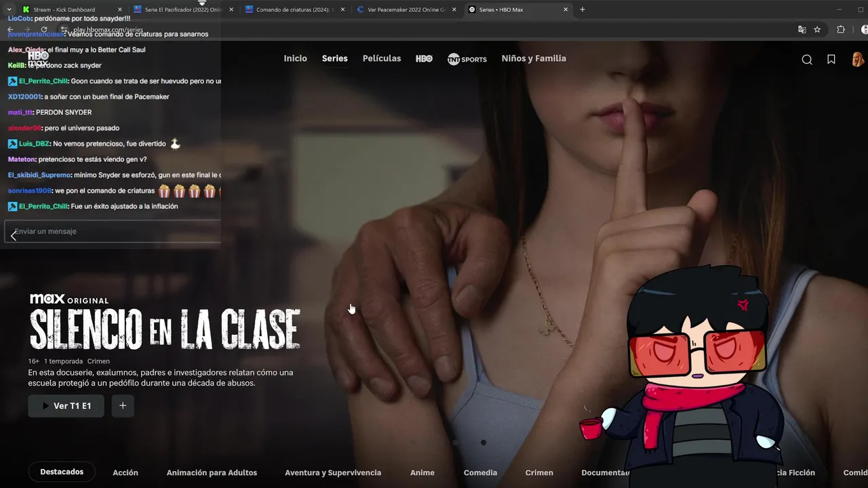This screenshot has height=488, width=868.
Task: Select the Crimen genre tab
Action: [539, 472]
